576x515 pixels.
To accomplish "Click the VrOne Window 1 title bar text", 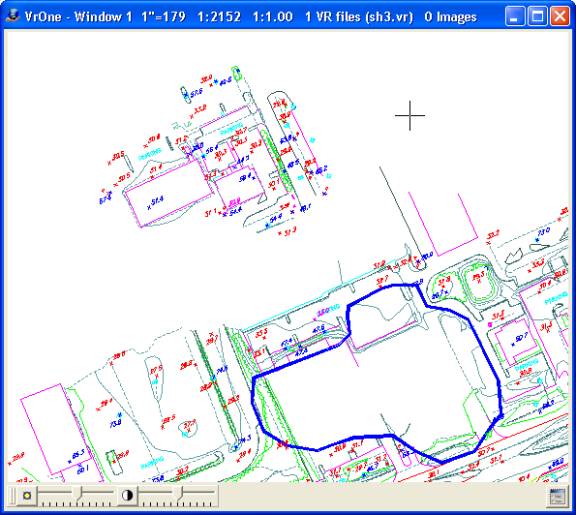I will (x=251, y=17).
